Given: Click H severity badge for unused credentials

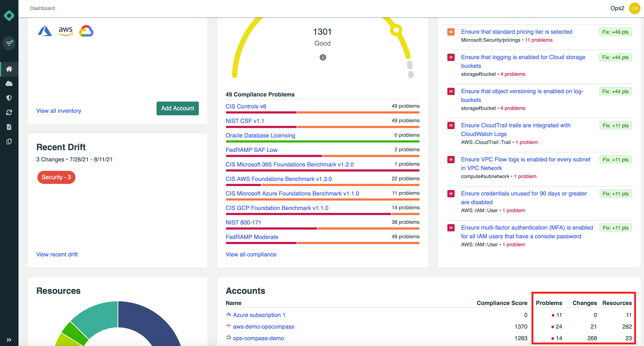Looking at the screenshot, I should 451,194.
